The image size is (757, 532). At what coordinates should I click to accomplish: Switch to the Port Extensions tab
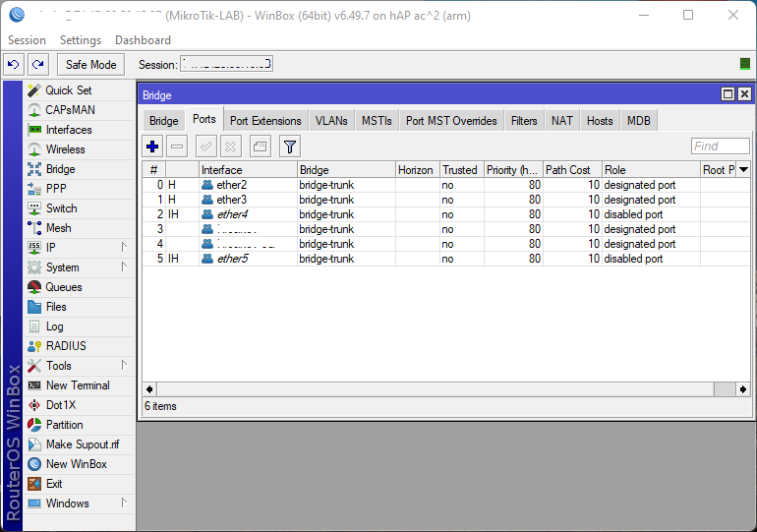265,121
